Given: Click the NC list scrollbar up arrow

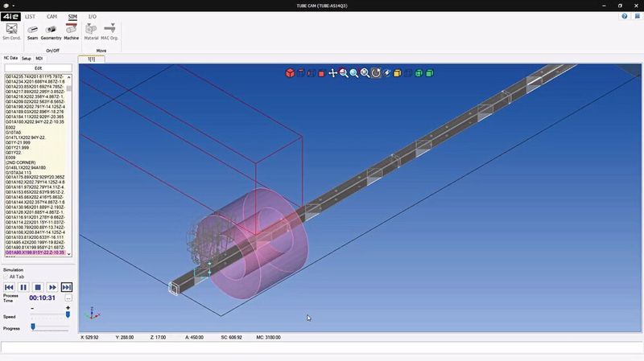Looking at the screenshot, I should coord(68,77).
